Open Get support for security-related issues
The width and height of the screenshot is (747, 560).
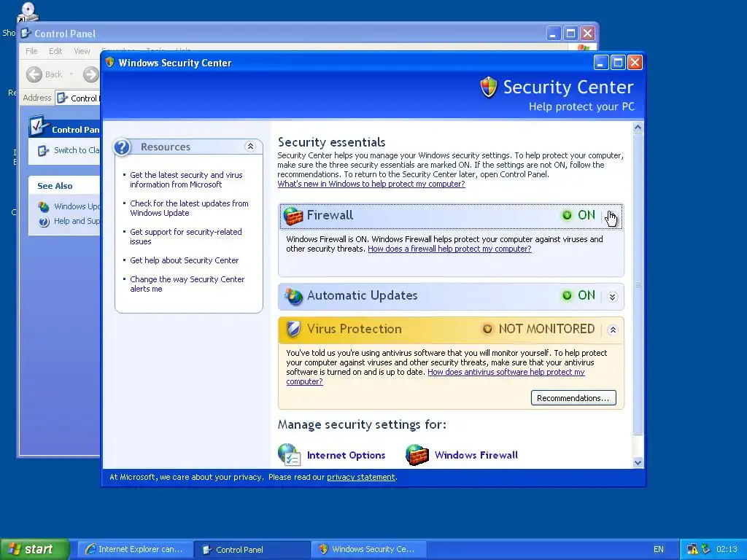186,237
